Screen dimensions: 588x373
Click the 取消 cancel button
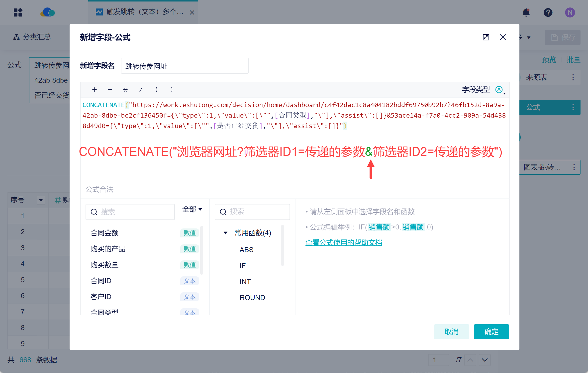pyautogui.click(x=451, y=332)
